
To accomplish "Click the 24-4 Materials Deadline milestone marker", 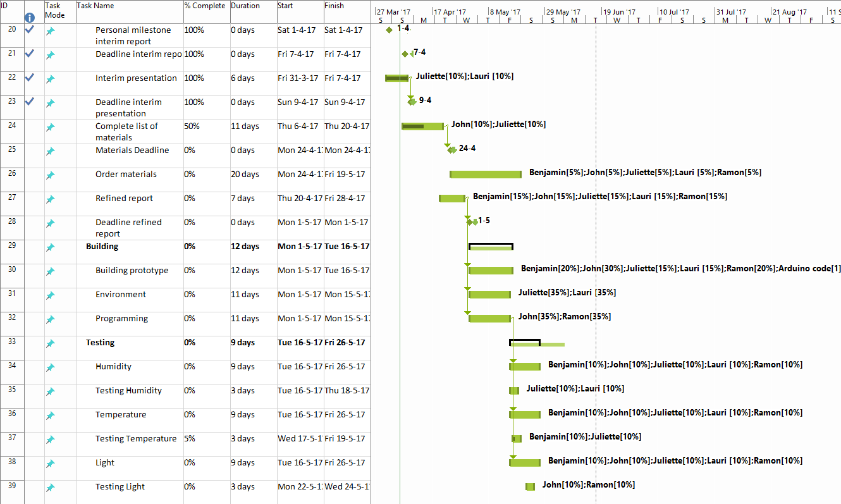I will coord(451,150).
